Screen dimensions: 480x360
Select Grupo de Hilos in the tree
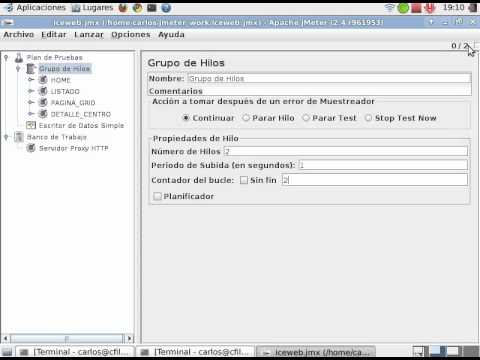pyautogui.click(x=65, y=69)
